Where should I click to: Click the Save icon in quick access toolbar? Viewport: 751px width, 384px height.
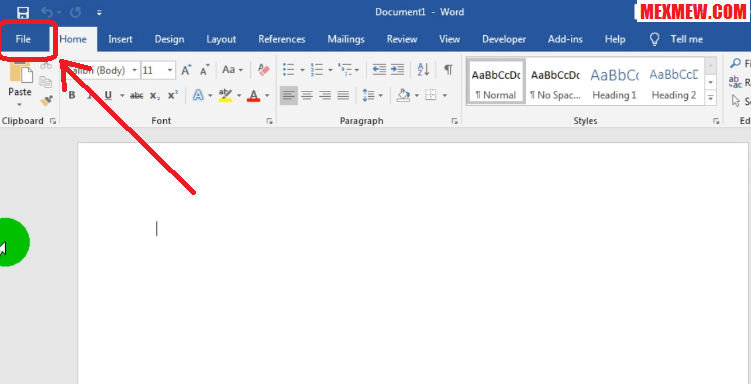pyautogui.click(x=23, y=12)
